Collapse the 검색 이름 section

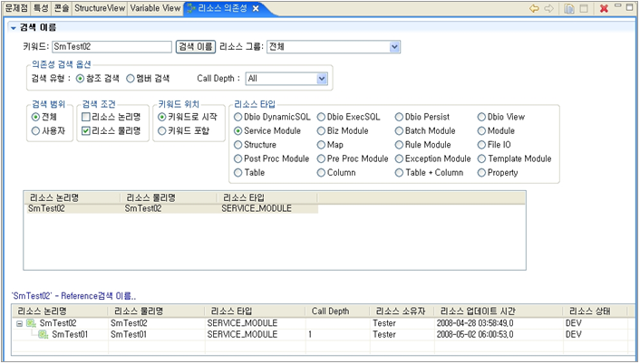13,27
